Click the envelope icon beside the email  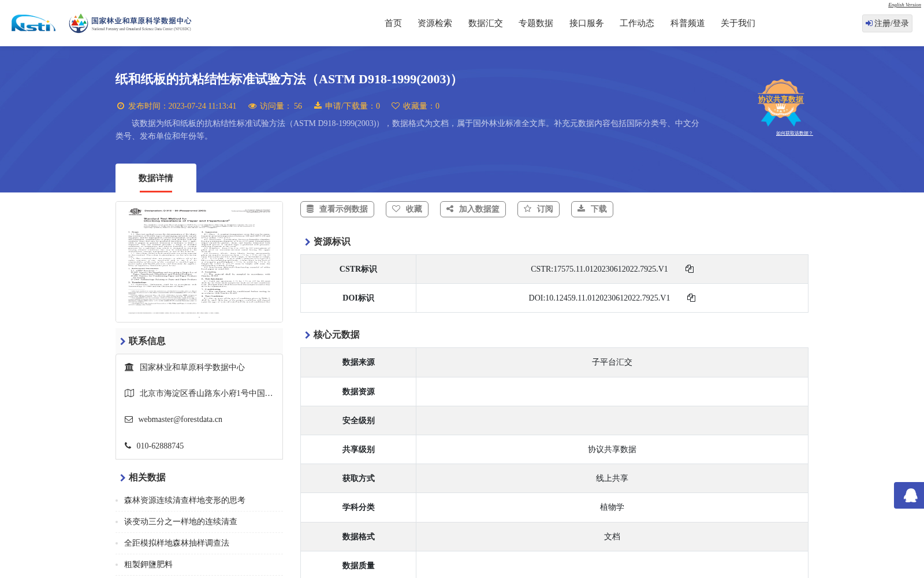tap(129, 420)
